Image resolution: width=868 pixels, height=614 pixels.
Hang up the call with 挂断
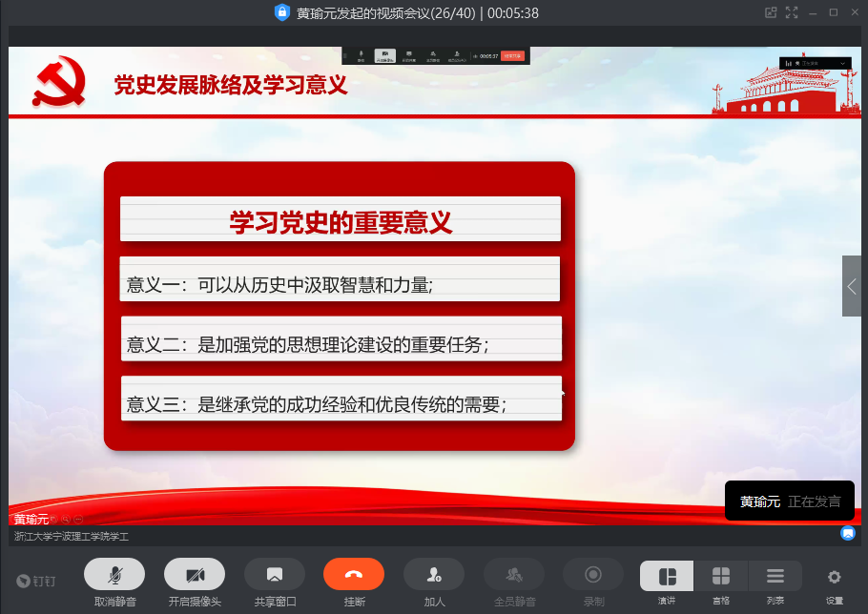click(x=354, y=575)
